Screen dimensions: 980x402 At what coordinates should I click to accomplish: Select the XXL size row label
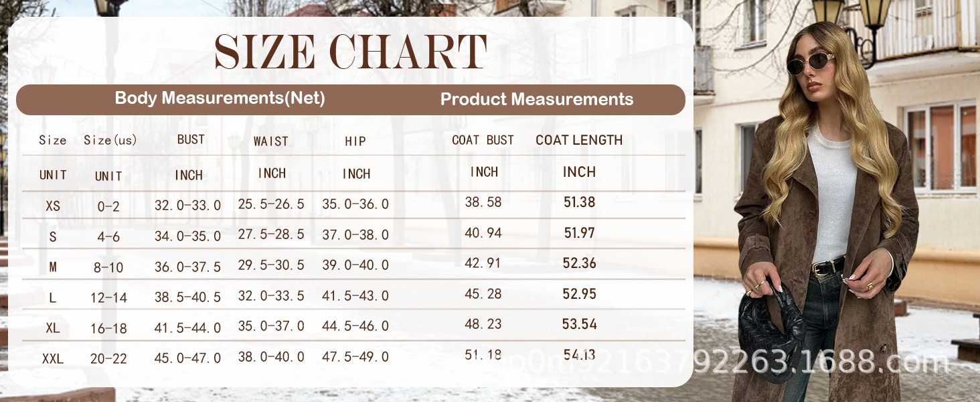tap(53, 359)
